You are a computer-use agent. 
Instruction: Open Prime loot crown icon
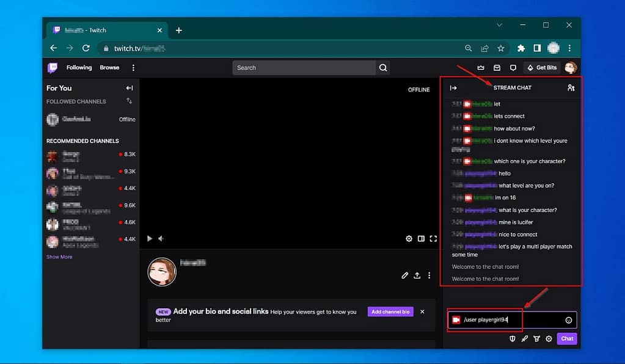pos(481,68)
